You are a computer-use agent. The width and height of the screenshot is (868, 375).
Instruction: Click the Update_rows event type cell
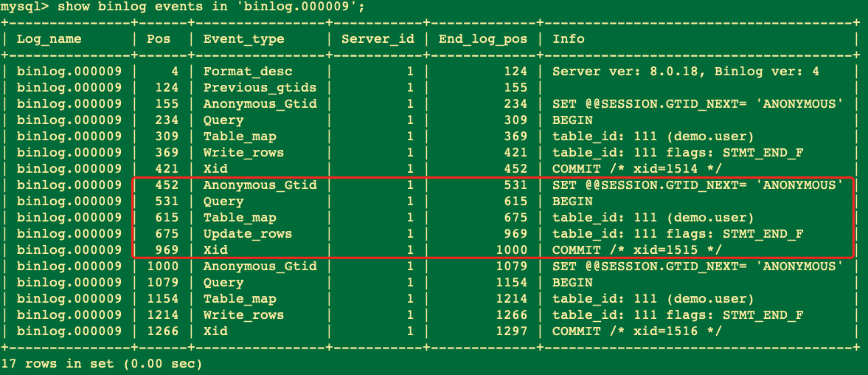point(248,234)
